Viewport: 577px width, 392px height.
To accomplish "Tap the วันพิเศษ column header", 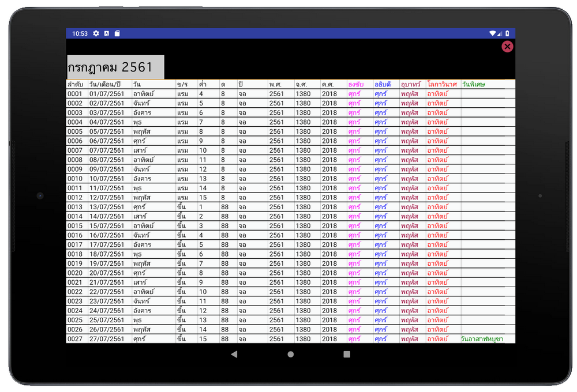I will pos(474,85).
